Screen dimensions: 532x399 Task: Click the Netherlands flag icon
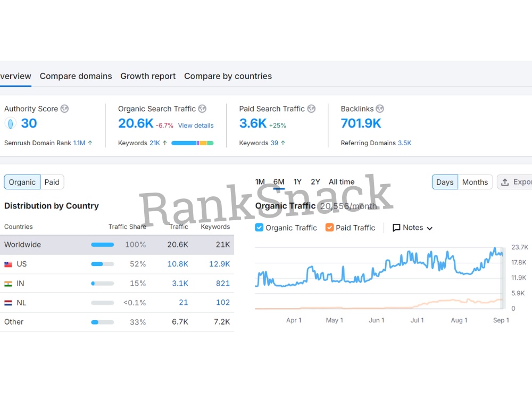click(8, 303)
